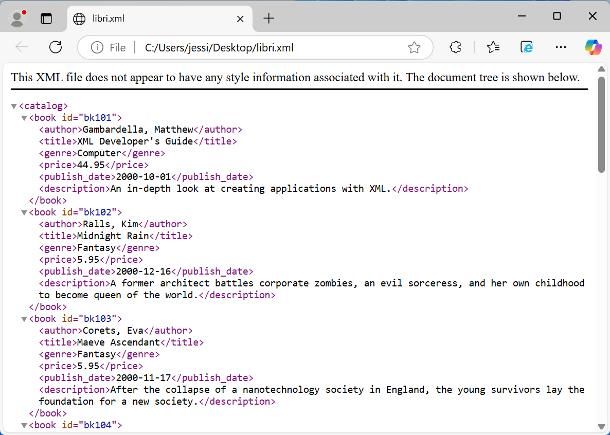The image size is (610, 435).
Task: Click the description about creating applications with XML
Action: tap(251, 189)
